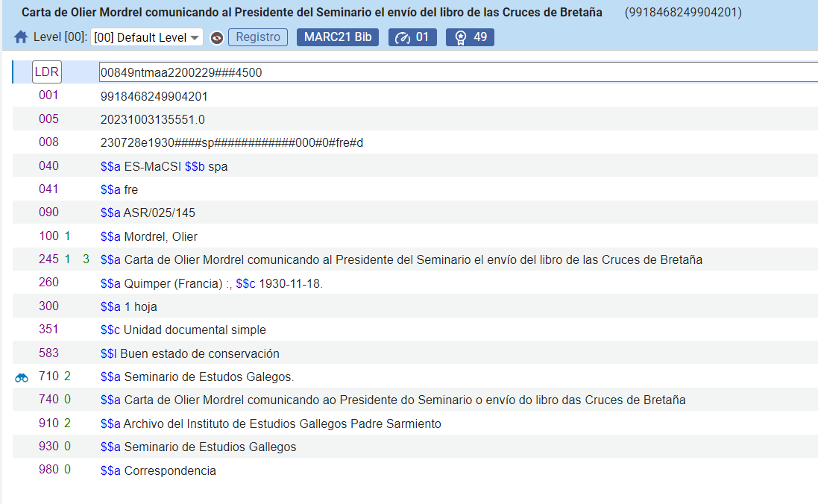The width and height of the screenshot is (818, 504).
Task: Click the Mordrel, Olier author value
Action: 160,237
